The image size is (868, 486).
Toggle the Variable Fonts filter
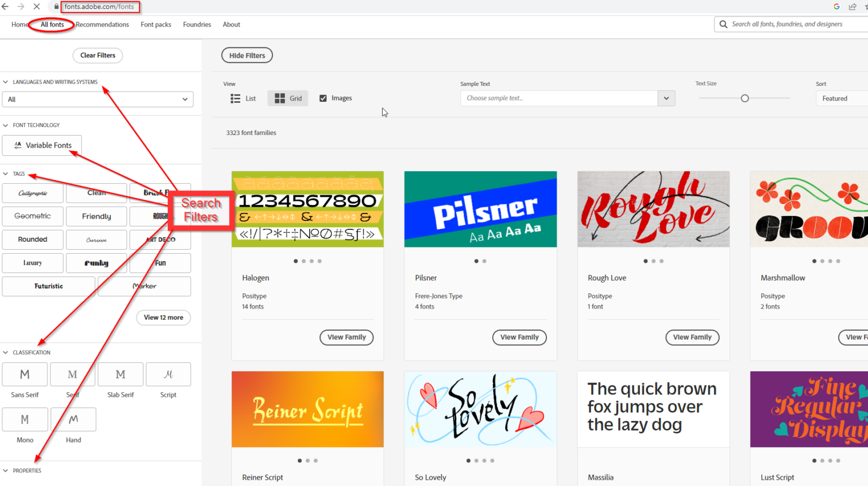pyautogui.click(x=42, y=145)
